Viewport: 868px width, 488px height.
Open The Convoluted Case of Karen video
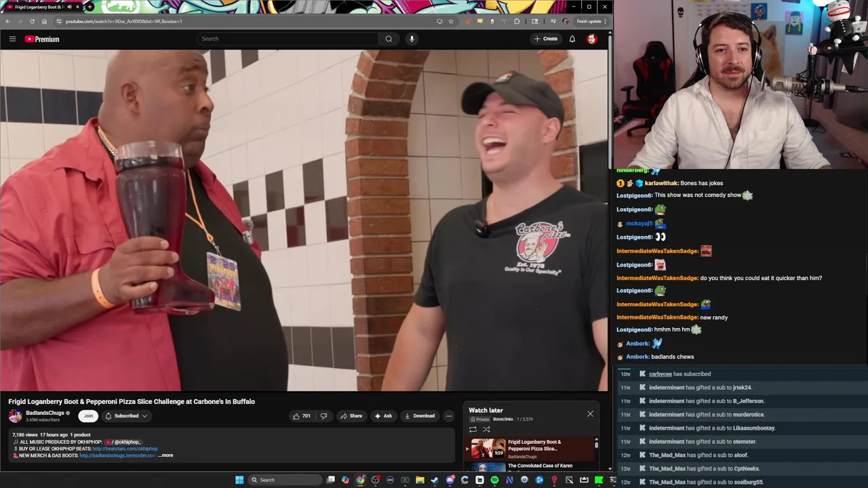[540, 466]
